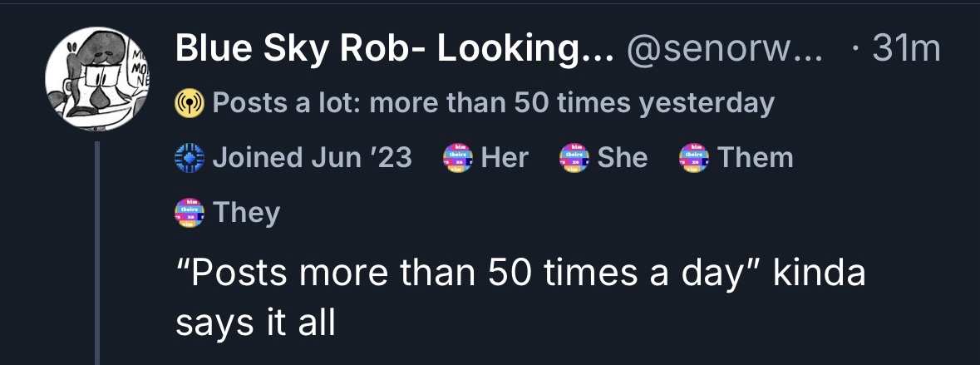Image resolution: width=980 pixels, height=365 pixels.
Task: Click the display name Blue Sky Rob
Action: [393, 52]
